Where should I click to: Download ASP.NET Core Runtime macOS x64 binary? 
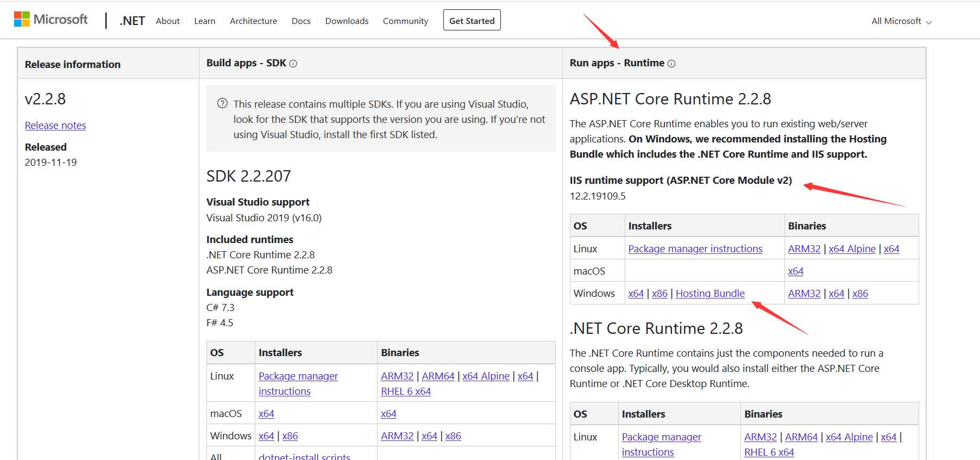coord(796,271)
